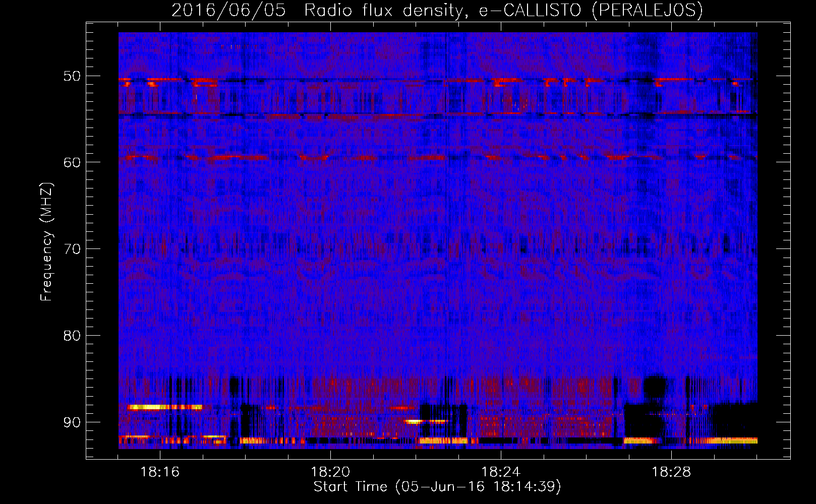Click the '60' frequency tick label

coord(72,163)
